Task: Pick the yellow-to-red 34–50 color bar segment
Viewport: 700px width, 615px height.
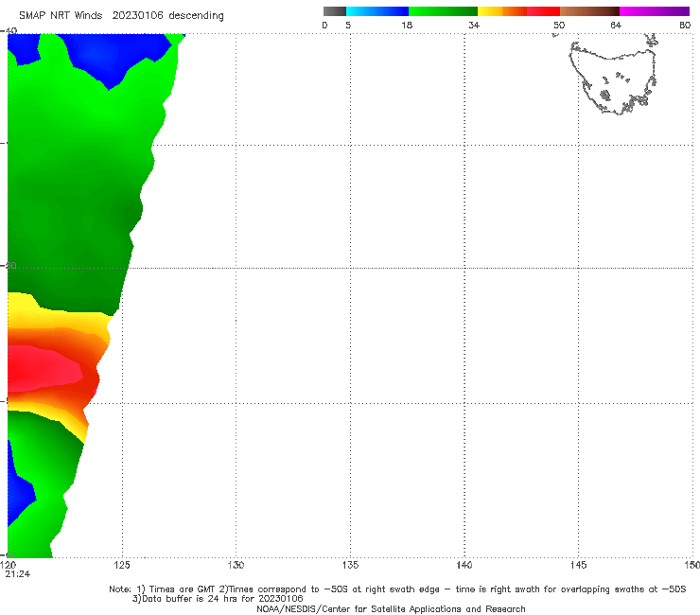Action: (x=518, y=11)
